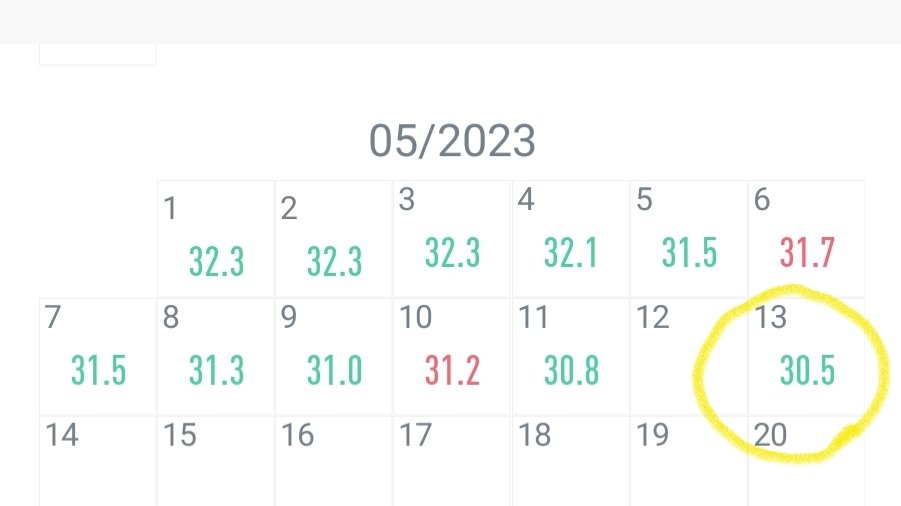Open the circled 30.5 entry
901x506 pixels.
pos(807,371)
